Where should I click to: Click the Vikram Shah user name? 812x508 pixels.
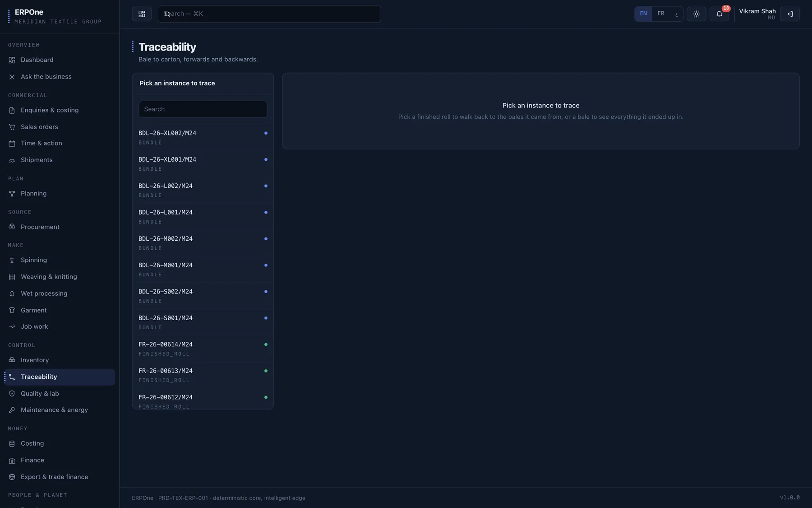pyautogui.click(x=757, y=11)
